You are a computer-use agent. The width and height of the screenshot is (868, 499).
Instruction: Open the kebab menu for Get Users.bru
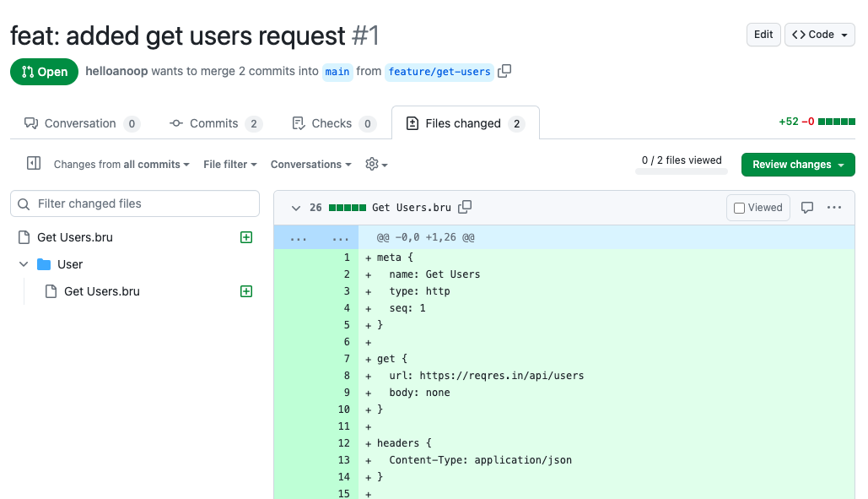click(834, 207)
